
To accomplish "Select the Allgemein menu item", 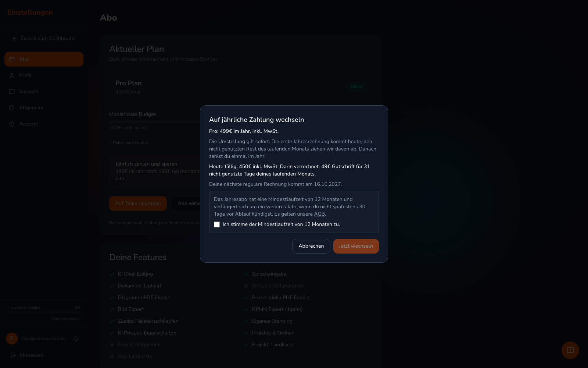I will (44, 108).
